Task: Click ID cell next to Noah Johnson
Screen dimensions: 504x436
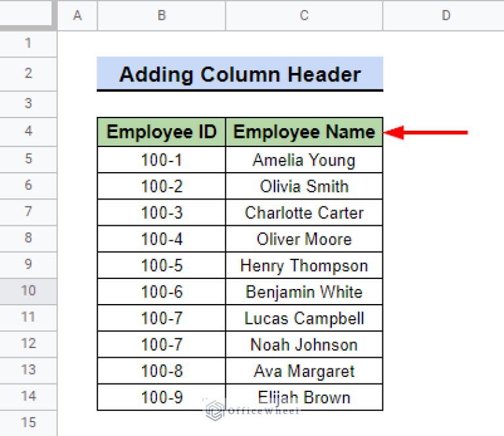Action: [x=162, y=344]
